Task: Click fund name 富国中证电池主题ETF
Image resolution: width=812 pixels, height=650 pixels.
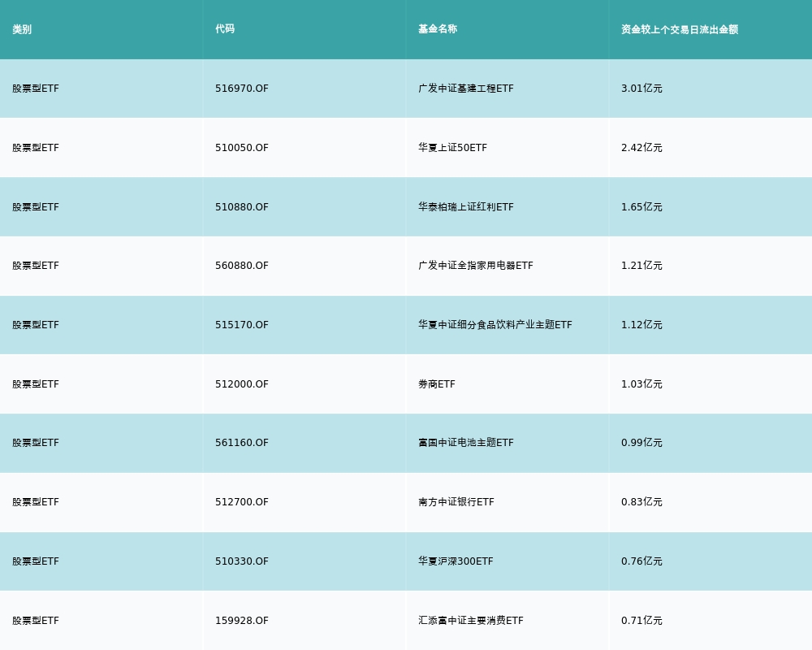Action: 466,443
